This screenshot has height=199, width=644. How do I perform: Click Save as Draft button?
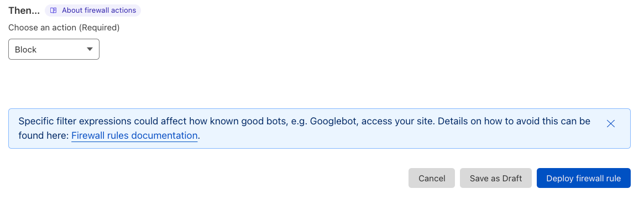tap(496, 178)
